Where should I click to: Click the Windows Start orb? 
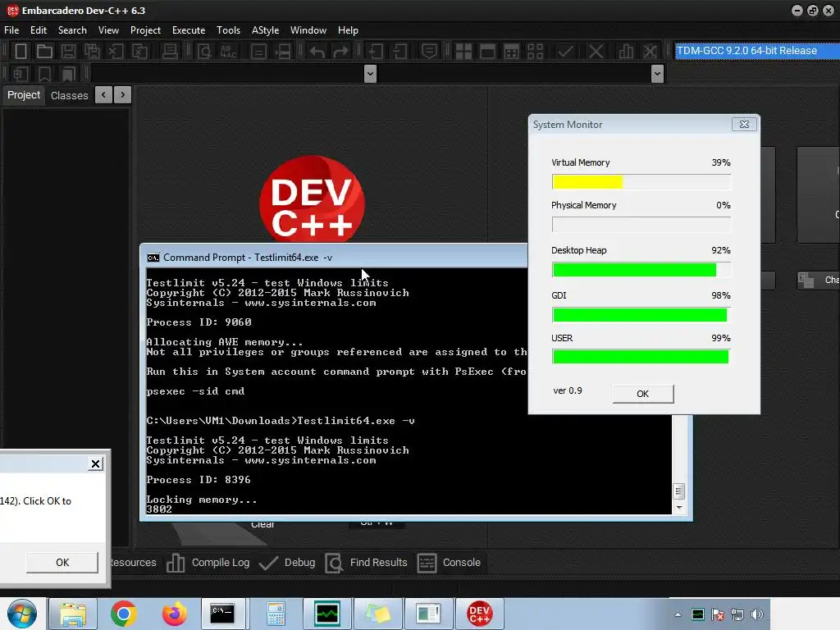22,614
